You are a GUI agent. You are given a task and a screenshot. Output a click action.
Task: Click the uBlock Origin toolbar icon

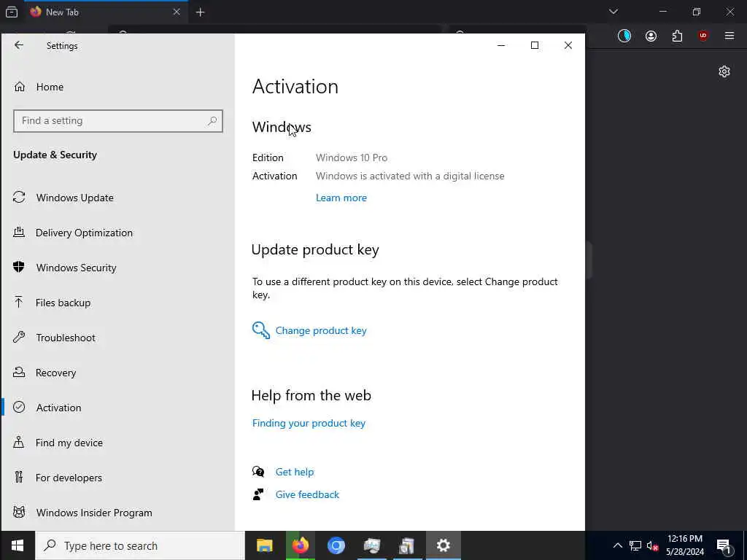pyautogui.click(x=703, y=36)
